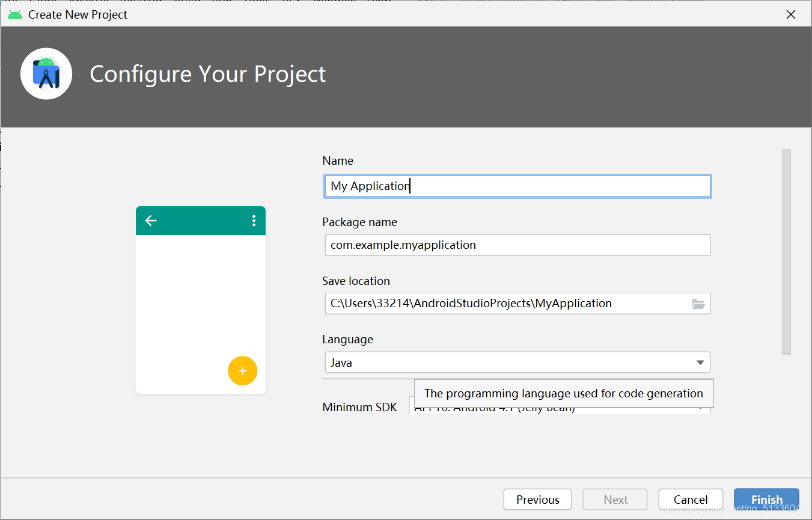This screenshot has height=520, width=812.
Task: Click the Finish button
Action: (766, 500)
